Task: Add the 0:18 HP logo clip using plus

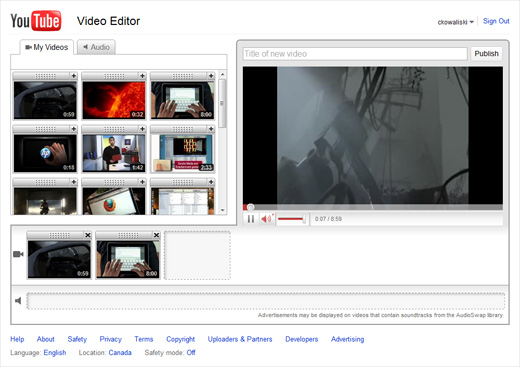Action: tap(74, 129)
